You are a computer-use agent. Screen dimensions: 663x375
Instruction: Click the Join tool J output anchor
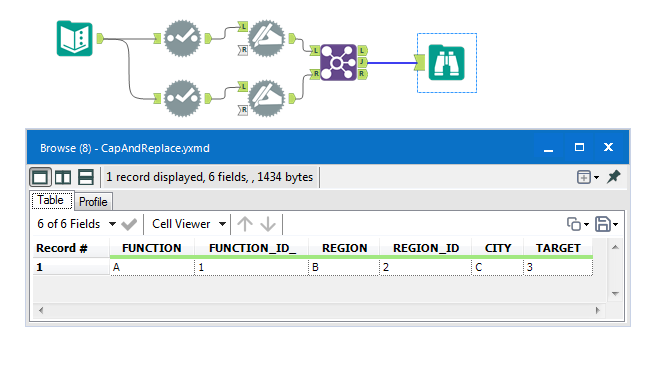[363, 62]
